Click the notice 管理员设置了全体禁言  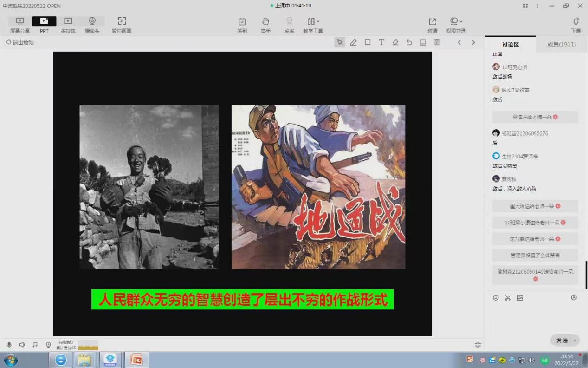535,255
